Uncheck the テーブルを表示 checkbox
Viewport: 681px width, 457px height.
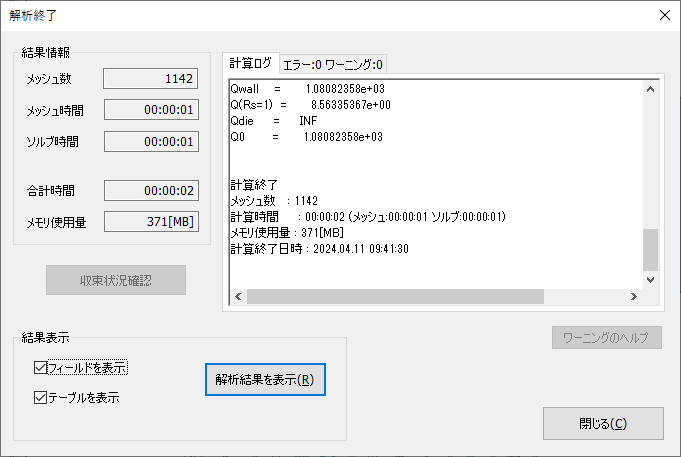(x=40, y=397)
